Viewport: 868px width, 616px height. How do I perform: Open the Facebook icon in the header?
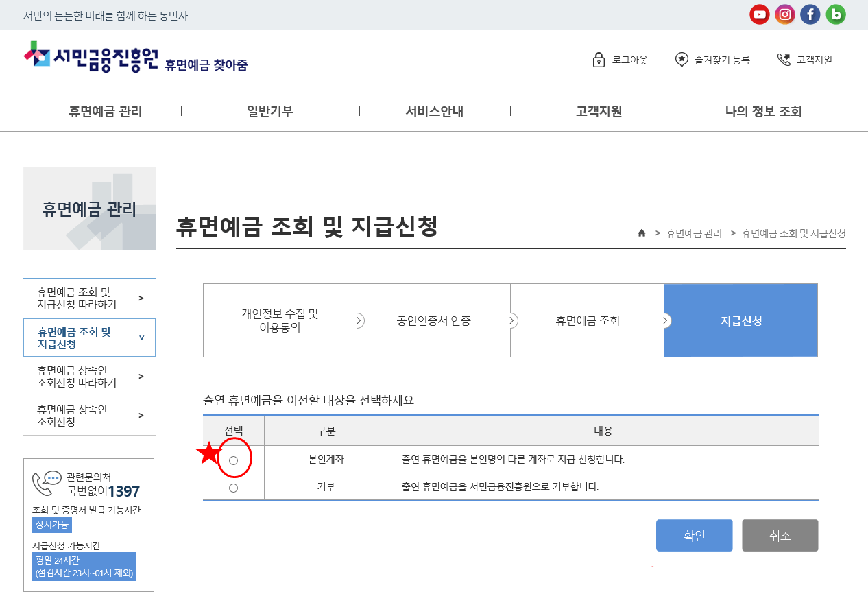tap(810, 14)
